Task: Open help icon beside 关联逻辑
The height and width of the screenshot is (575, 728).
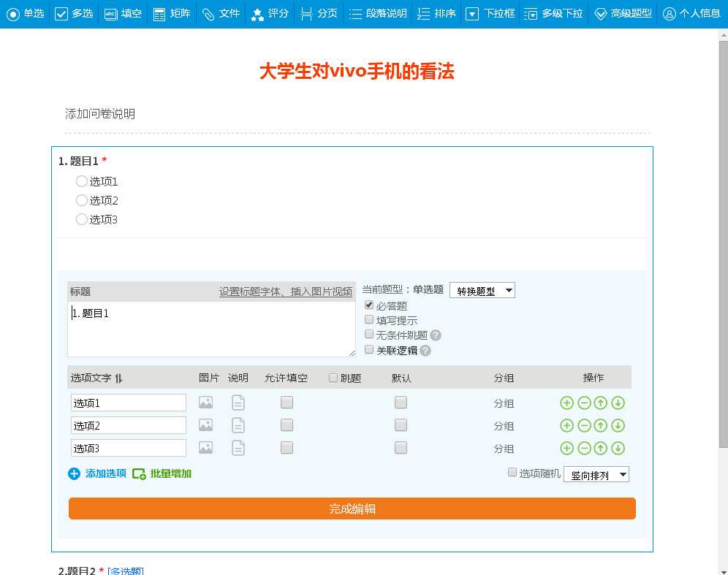Action: (425, 351)
